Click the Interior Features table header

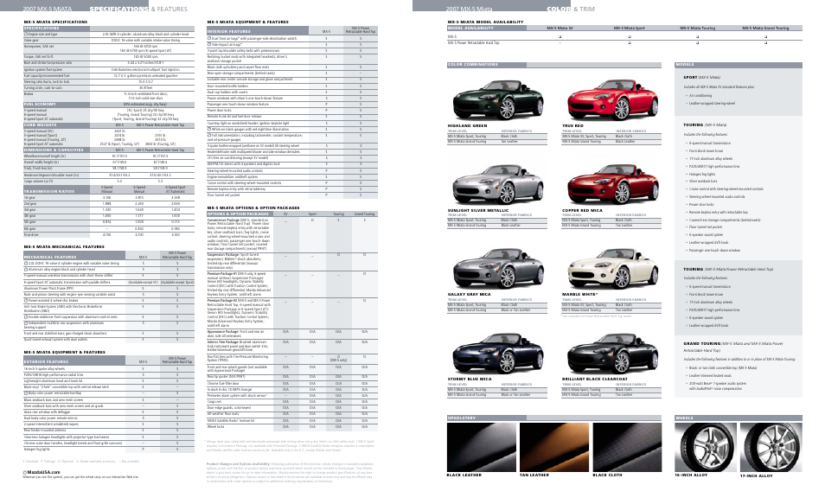tap(258, 32)
